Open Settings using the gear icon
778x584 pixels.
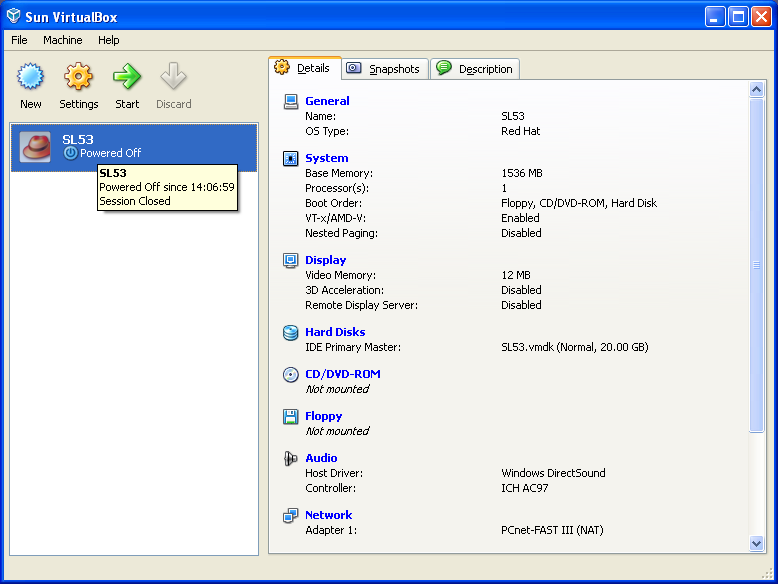pyautogui.click(x=78, y=76)
